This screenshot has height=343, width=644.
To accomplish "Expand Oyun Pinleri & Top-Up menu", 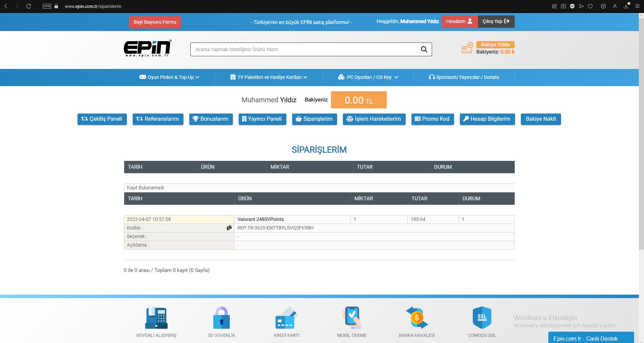I will (x=169, y=77).
